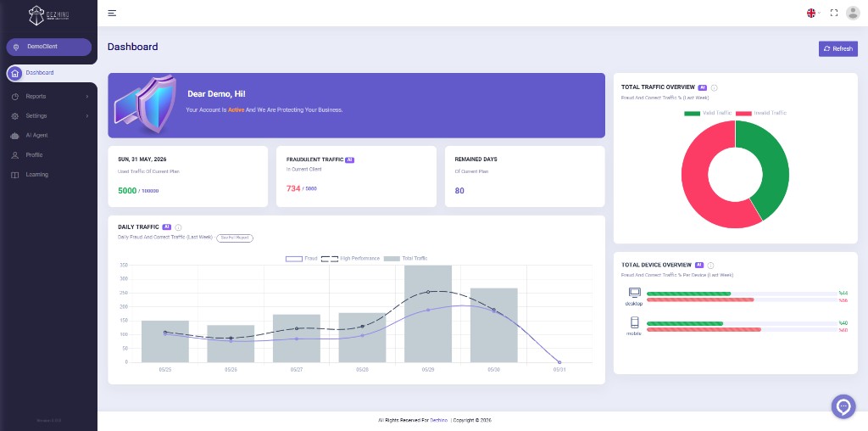Open the AI Agent menu item

(x=37, y=135)
